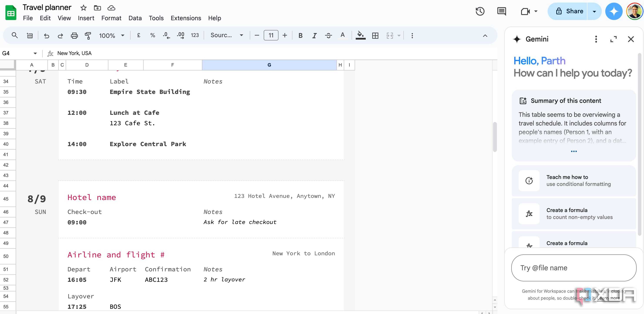The width and height of the screenshot is (644, 314).
Task: Open the Edit menu
Action: [45, 18]
